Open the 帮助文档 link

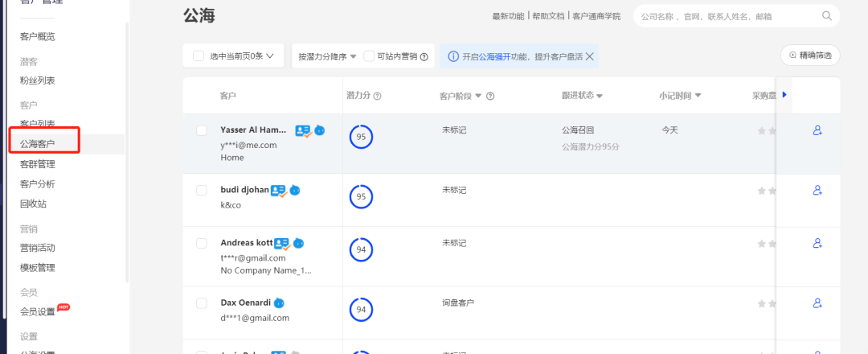[549, 16]
